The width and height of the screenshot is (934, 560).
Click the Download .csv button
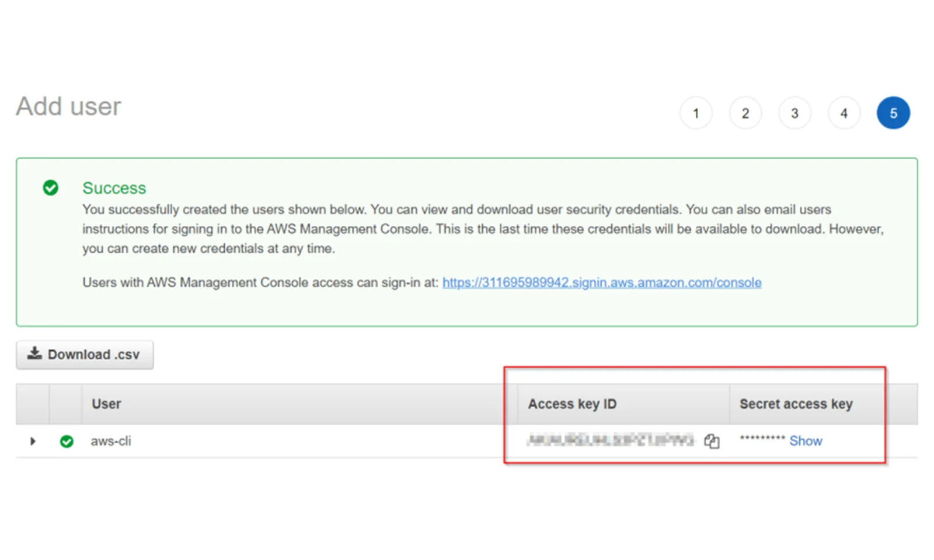[x=85, y=353]
